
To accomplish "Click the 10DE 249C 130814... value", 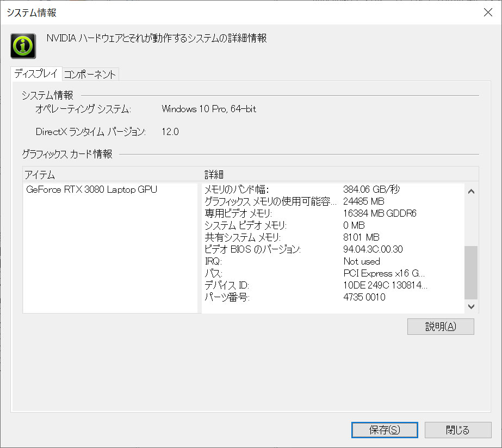I will tap(385, 285).
